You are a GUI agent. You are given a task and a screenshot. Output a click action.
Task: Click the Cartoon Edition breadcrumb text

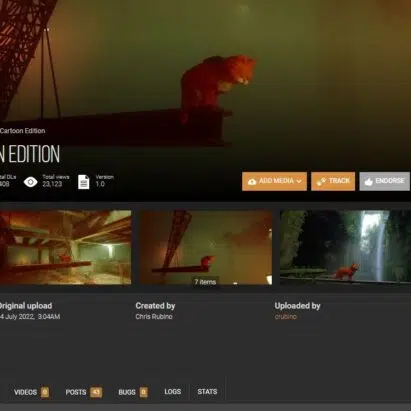22,131
